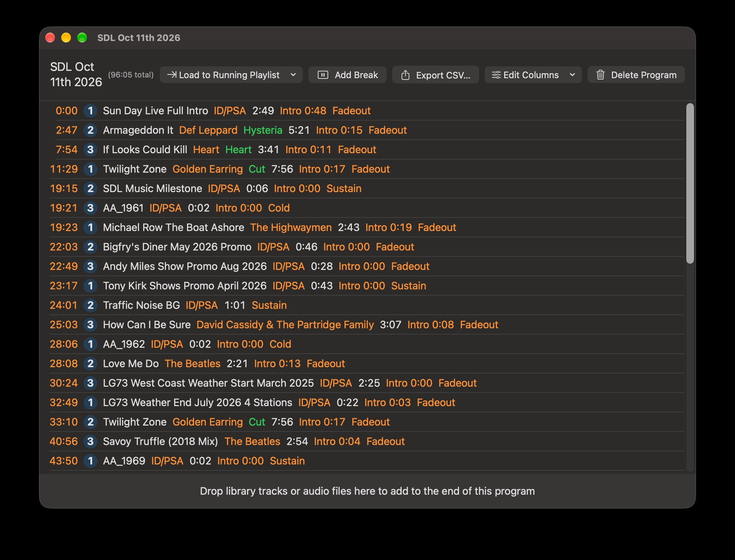
Task: Click 'David Cassidy & The Partridge Family' artist
Action: [x=285, y=325]
